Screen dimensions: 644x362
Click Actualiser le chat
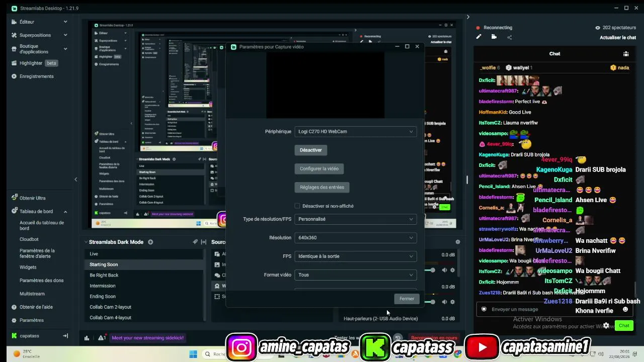[x=618, y=38]
